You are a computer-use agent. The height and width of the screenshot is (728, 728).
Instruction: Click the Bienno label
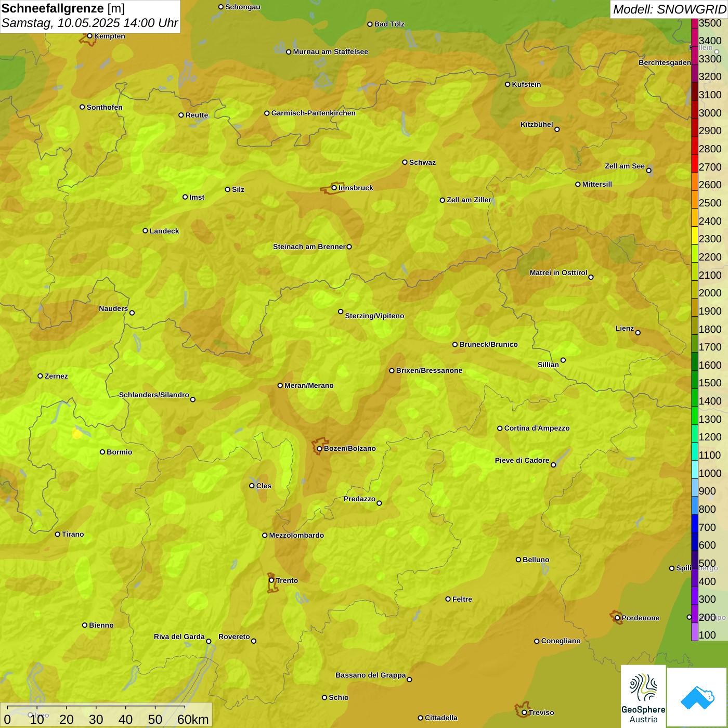[101, 625]
